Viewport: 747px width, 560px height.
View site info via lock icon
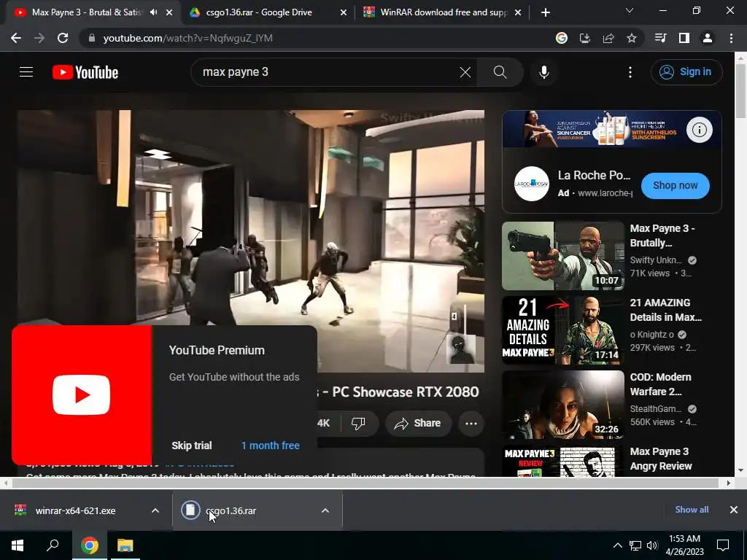[91, 38]
